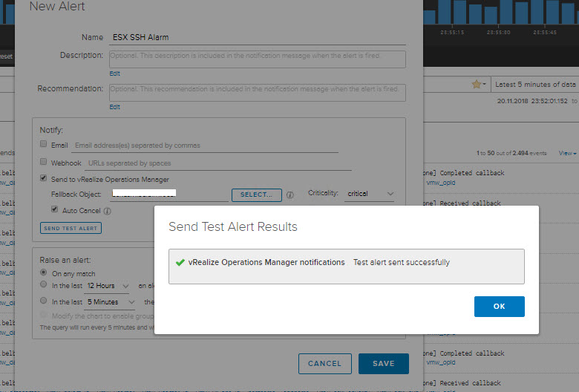The height and width of the screenshot is (392, 579).
Task: Click the green success checkmark icon
Action: [180, 263]
